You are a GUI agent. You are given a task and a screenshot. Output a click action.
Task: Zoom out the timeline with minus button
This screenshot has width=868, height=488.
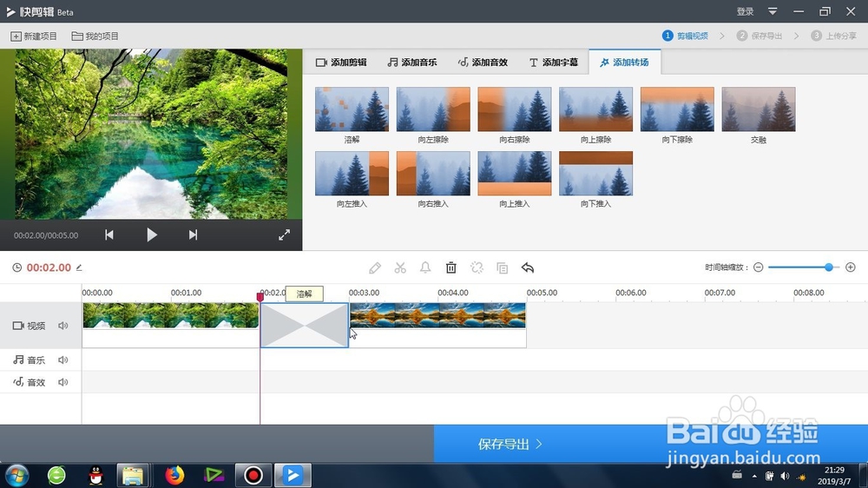(x=759, y=267)
